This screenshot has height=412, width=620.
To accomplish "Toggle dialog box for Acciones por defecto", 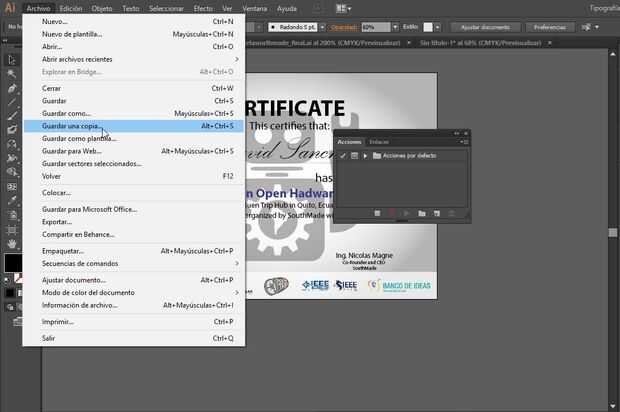I will click(354, 156).
